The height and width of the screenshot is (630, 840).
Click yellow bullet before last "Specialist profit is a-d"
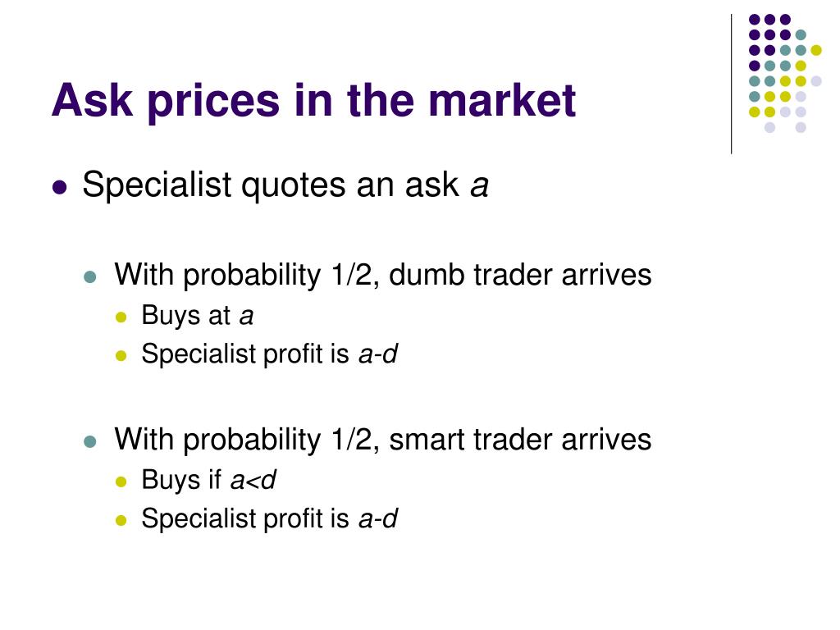point(121,520)
